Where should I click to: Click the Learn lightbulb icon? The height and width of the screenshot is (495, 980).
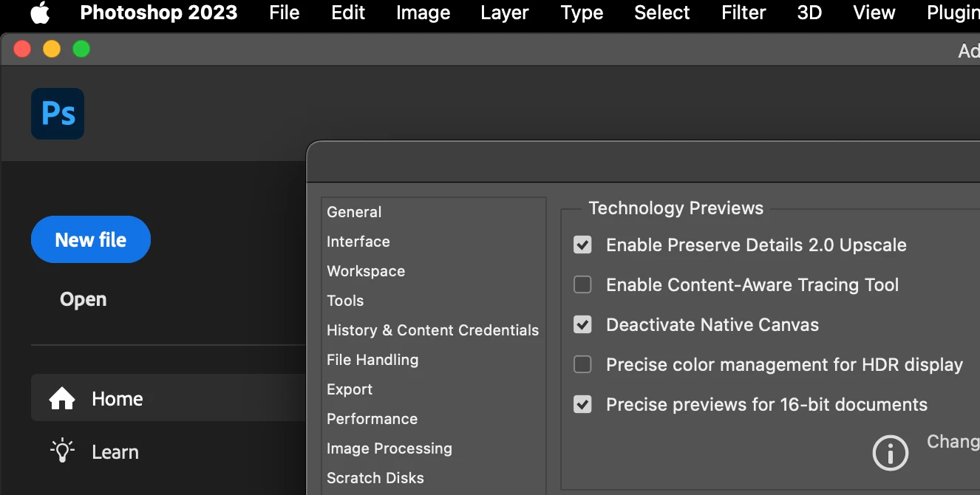coord(62,451)
